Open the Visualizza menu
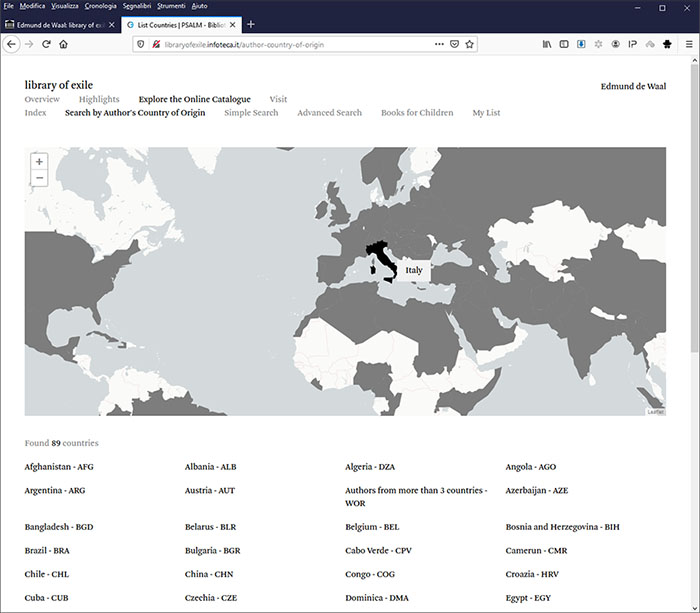Image resolution: width=700 pixels, height=613 pixels. pos(65,6)
